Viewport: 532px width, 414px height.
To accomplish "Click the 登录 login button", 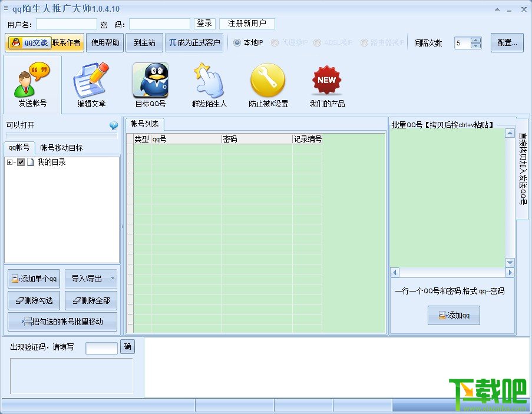I will (x=204, y=24).
